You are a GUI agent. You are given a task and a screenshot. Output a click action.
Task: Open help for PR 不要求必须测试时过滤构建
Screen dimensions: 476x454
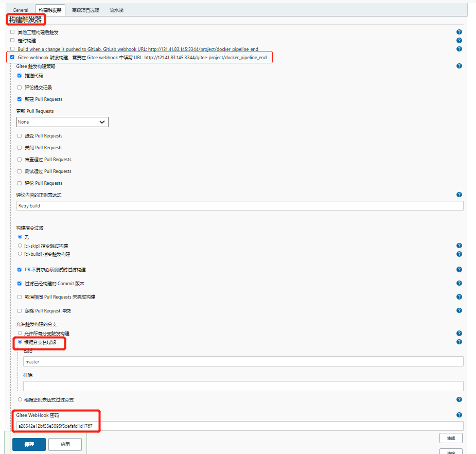coord(459,270)
